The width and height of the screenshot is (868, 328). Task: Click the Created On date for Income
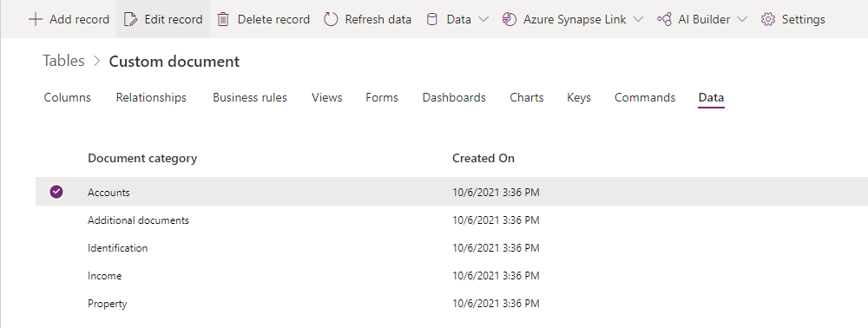pyautogui.click(x=496, y=275)
